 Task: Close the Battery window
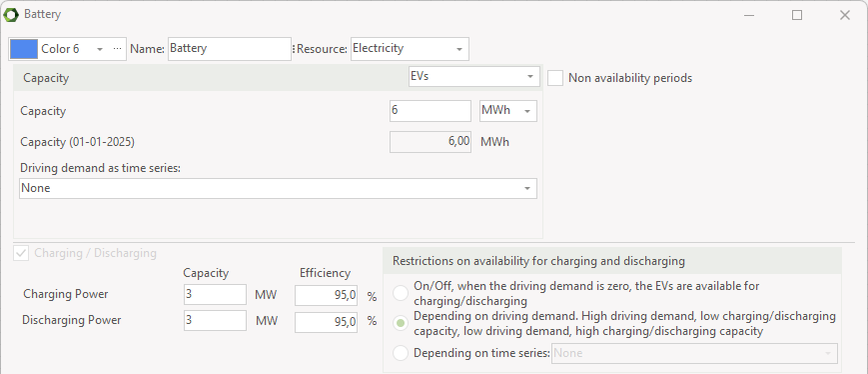(845, 16)
